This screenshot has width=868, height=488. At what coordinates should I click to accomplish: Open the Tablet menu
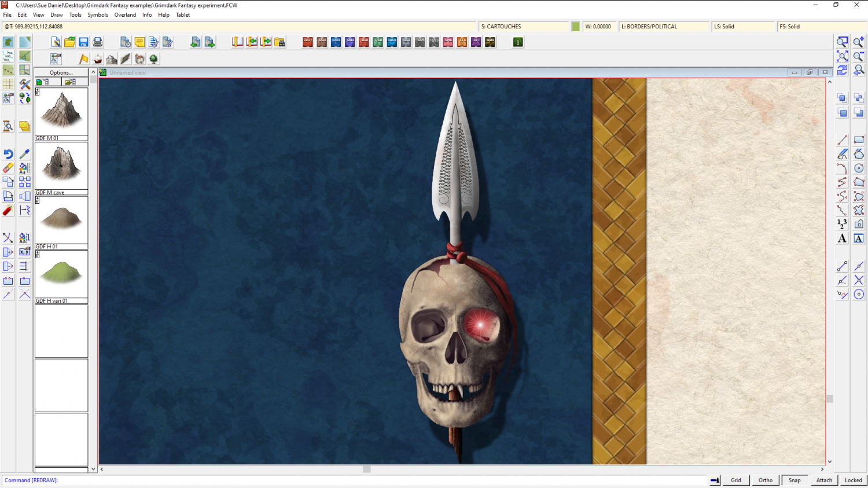(183, 15)
